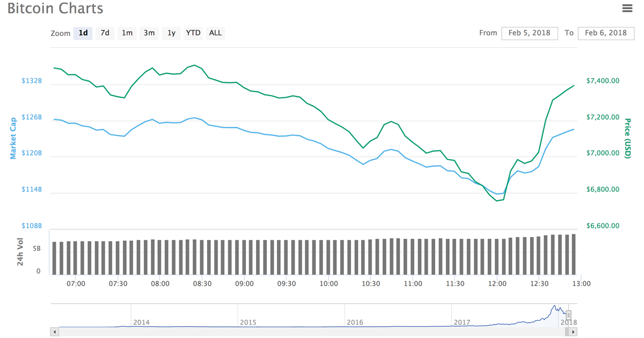Set zoom range to 1y
This screenshot has width=644, height=338.
pyautogui.click(x=171, y=33)
